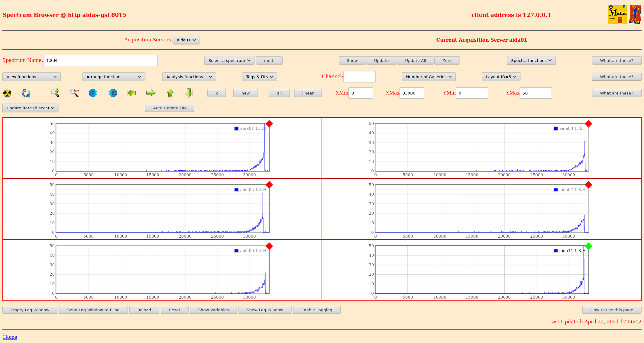Click the blue double down-arrow icon
Screen dimensions: 644x343
[93, 93]
